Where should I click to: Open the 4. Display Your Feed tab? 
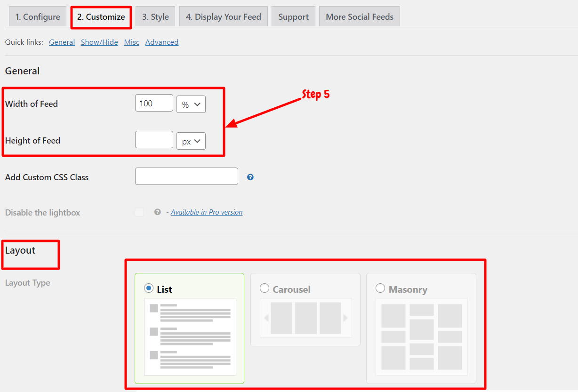[223, 17]
